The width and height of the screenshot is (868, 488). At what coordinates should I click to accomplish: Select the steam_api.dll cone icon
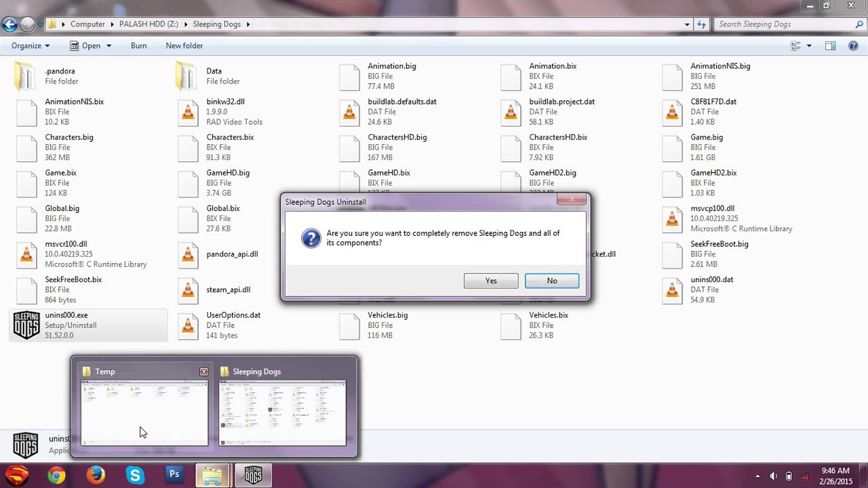pyautogui.click(x=188, y=290)
